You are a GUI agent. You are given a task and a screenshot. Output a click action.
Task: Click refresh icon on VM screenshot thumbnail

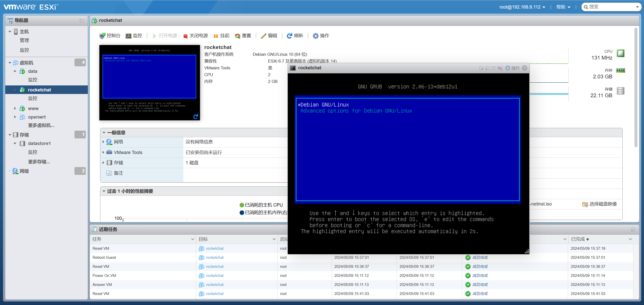196,116
